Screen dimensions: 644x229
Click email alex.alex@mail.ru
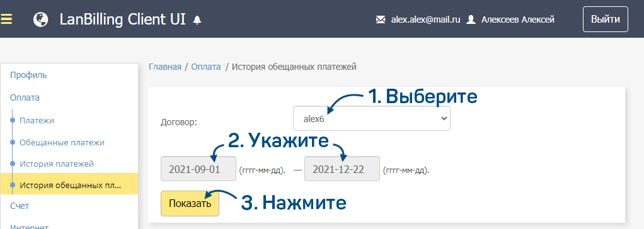pyautogui.click(x=425, y=20)
